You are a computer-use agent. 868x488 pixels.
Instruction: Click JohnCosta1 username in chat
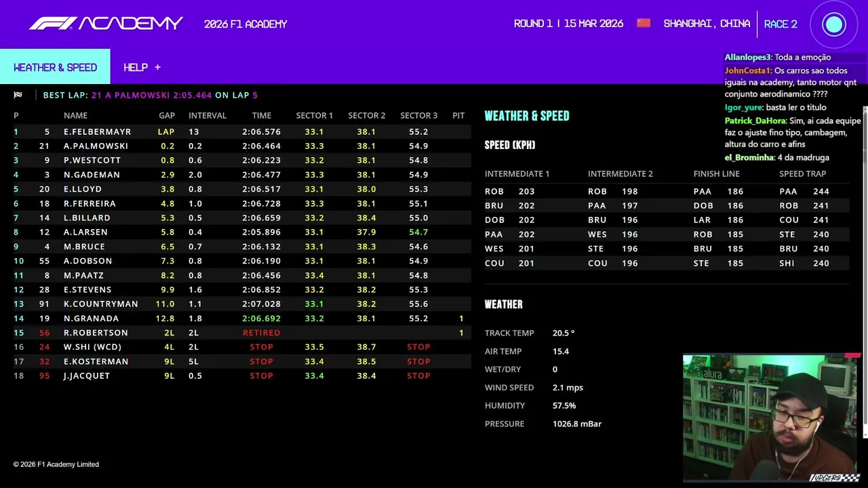click(x=747, y=70)
